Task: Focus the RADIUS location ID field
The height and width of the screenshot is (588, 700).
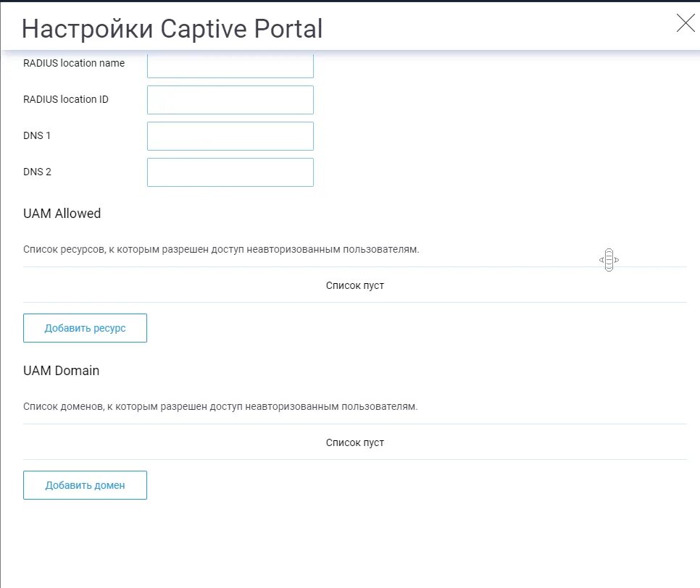Action: [230, 100]
